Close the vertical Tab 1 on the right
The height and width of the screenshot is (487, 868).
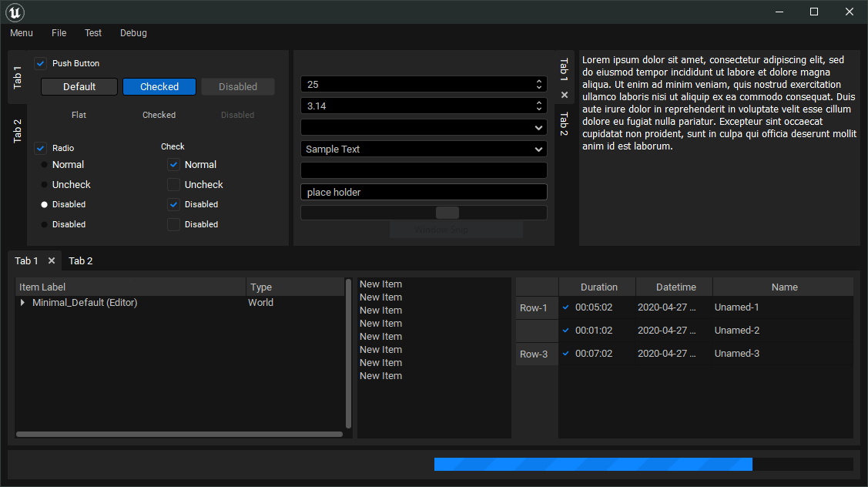point(565,95)
